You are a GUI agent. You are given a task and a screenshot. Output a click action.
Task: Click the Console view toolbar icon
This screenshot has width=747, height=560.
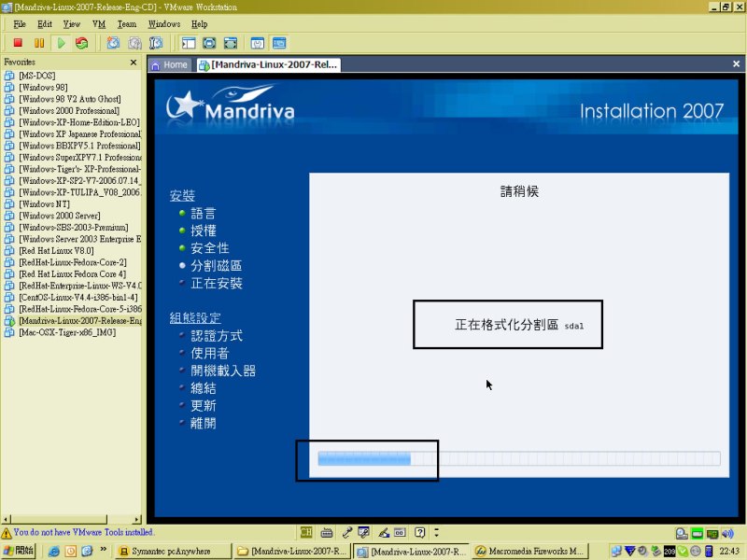coord(279,43)
